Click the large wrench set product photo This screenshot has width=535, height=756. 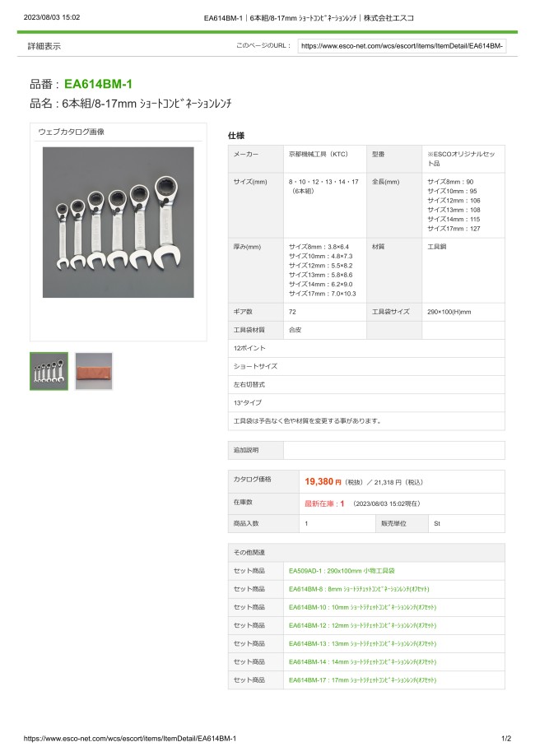[118, 222]
